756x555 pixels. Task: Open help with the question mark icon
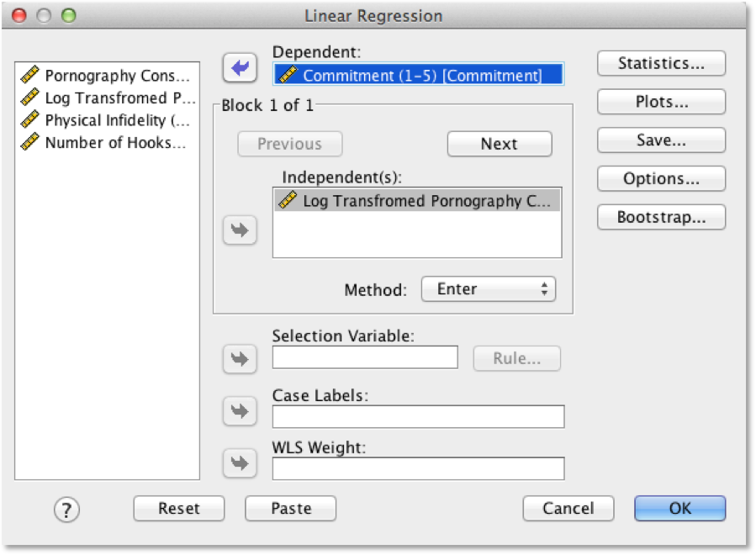pyautogui.click(x=66, y=509)
